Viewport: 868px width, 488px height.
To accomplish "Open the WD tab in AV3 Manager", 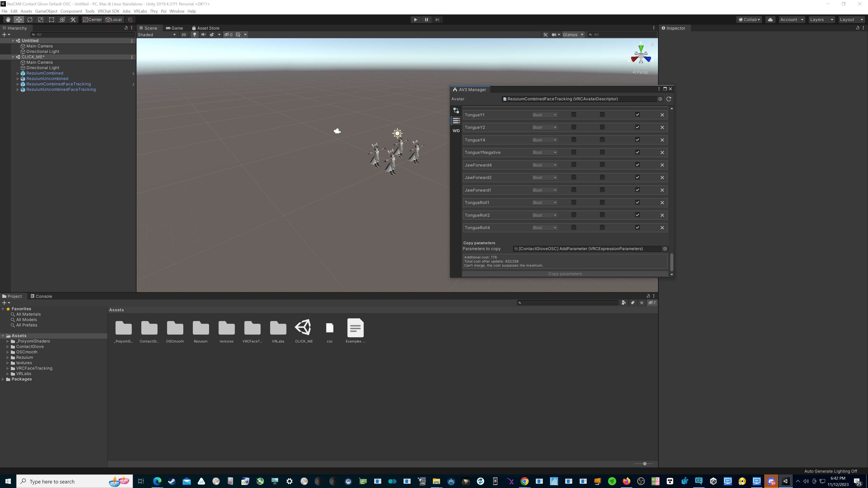I will 456,131.
